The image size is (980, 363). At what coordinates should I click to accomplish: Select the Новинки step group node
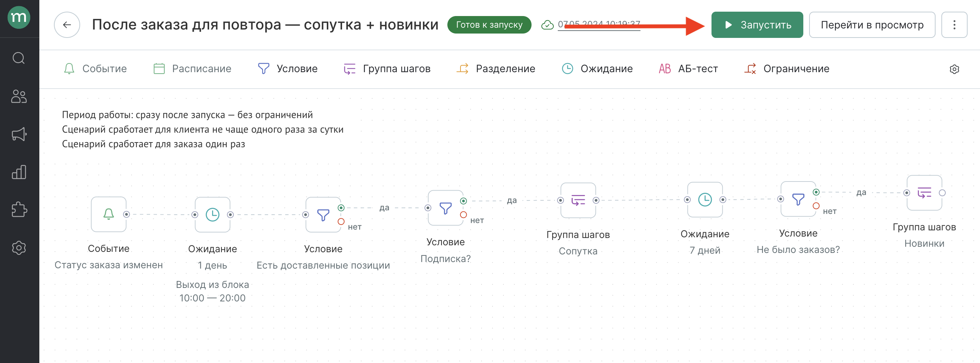[924, 192]
